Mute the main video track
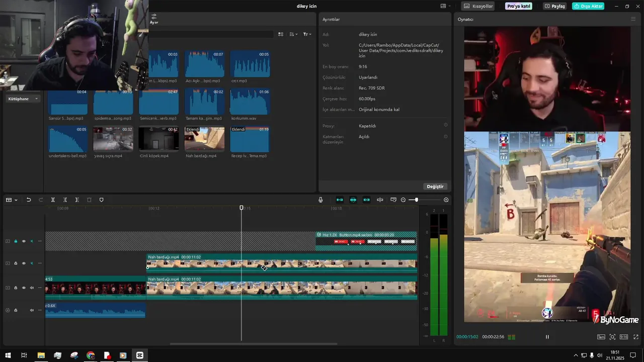The image size is (644, 362). [x=32, y=288]
